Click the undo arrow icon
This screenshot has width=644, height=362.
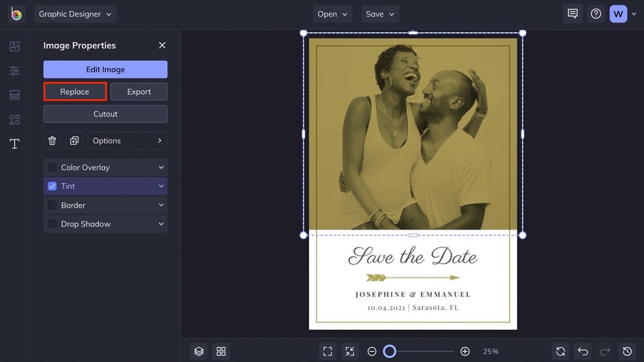583,351
